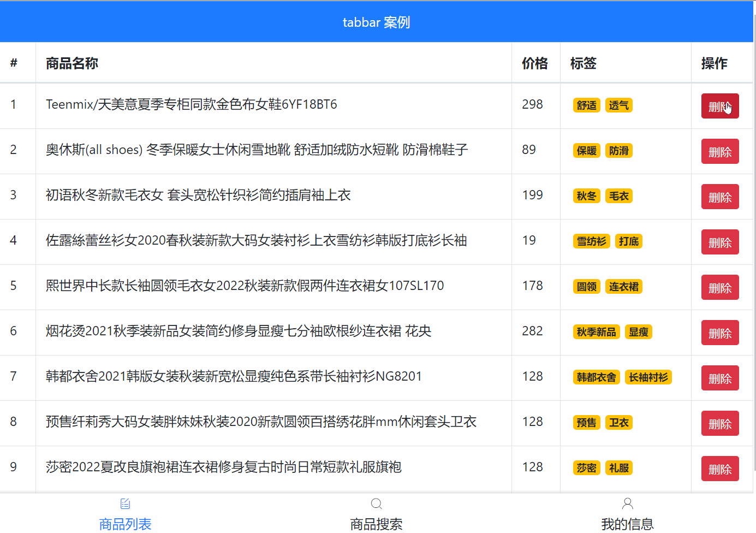Click the 防滑 tag badge
This screenshot has width=756, height=533.
coord(619,151)
